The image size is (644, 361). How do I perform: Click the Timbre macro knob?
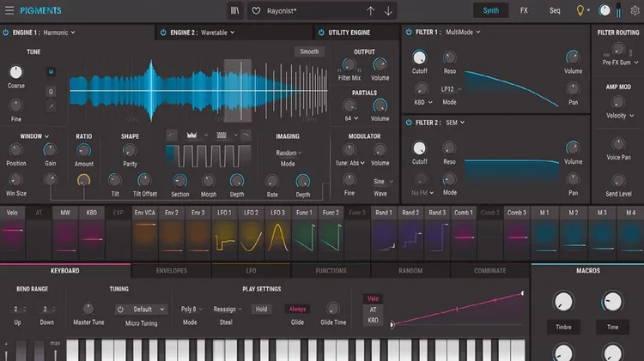(x=563, y=302)
